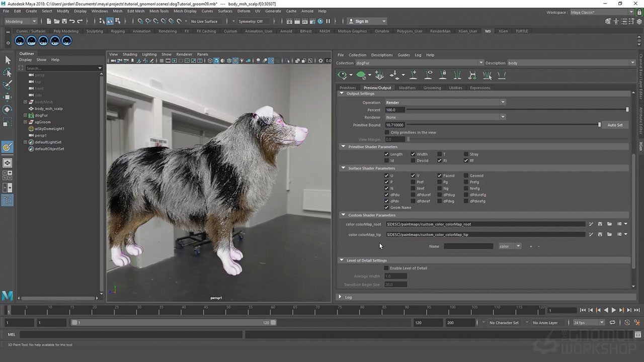Click the paint brush icon for colorMap_root

click(591, 224)
